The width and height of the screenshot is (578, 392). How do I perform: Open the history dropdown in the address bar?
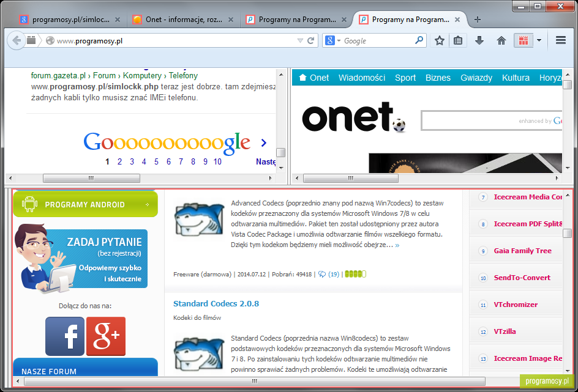pyautogui.click(x=300, y=40)
